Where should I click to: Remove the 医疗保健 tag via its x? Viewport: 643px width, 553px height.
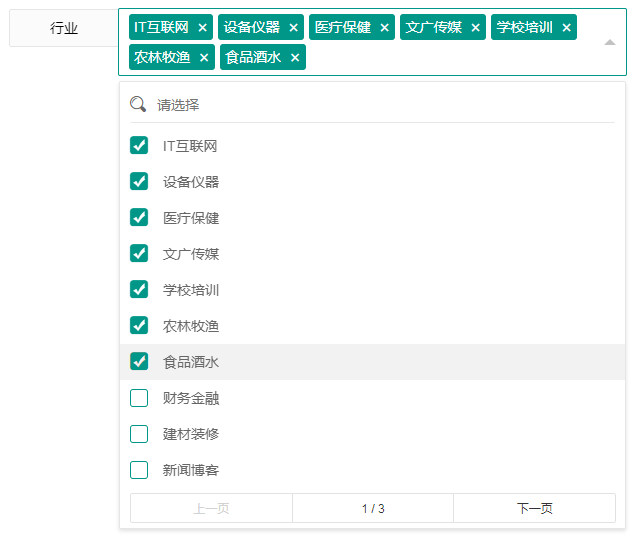(x=385, y=28)
